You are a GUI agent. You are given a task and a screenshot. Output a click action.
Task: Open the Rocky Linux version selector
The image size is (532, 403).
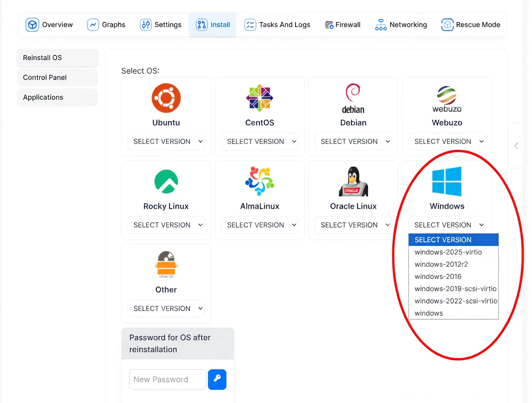(x=166, y=225)
